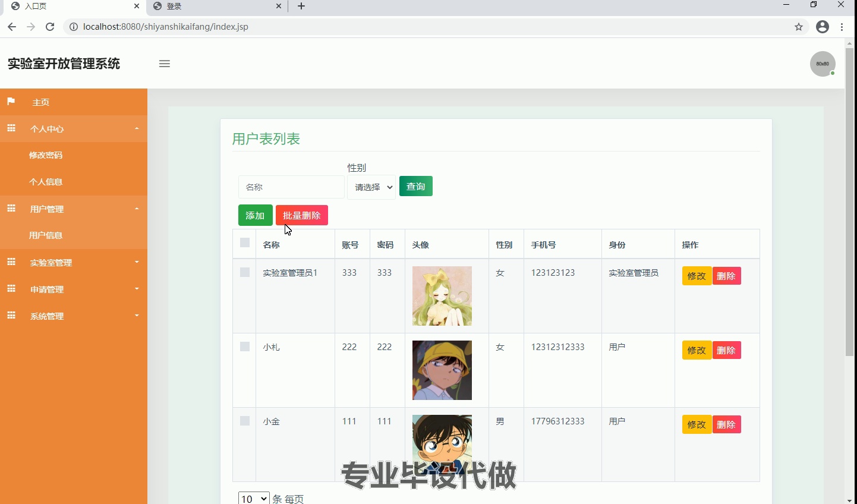Click the browser refresh icon
Viewport: 857px width, 504px height.
50,27
